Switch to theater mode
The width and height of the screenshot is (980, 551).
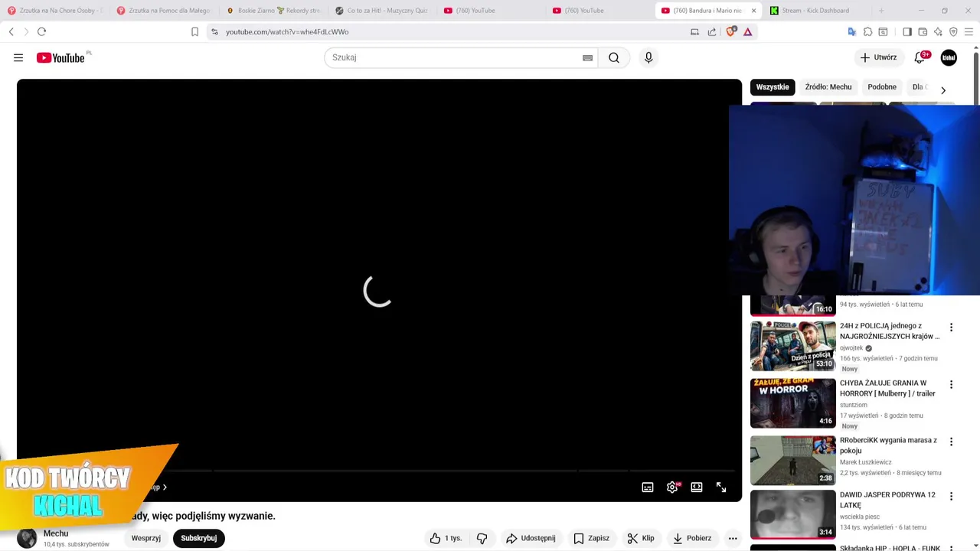pyautogui.click(x=697, y=487)
